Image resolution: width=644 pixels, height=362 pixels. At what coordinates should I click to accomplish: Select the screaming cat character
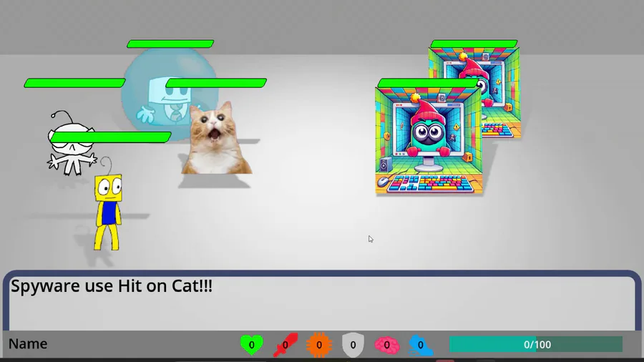(x=216, y=139)
